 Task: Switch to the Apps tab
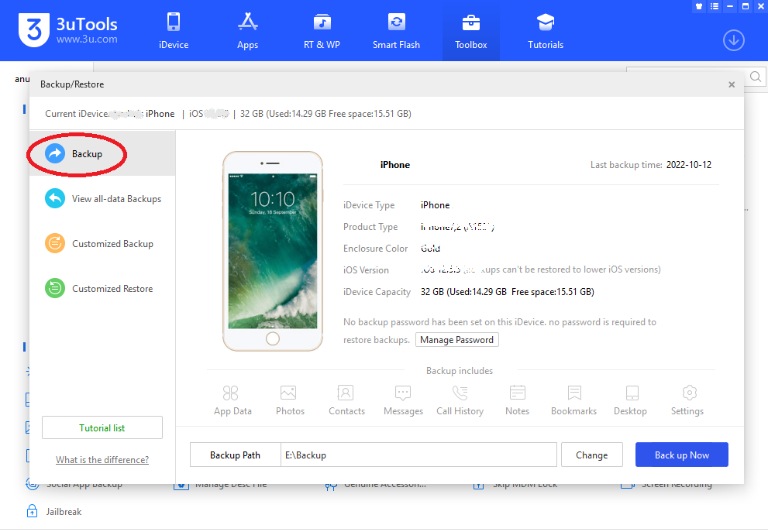pyautogui.click(x=247, y=31)
